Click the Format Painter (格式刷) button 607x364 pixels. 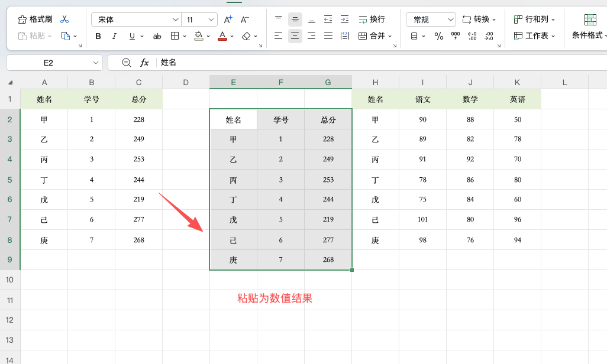tap(35, 19)
